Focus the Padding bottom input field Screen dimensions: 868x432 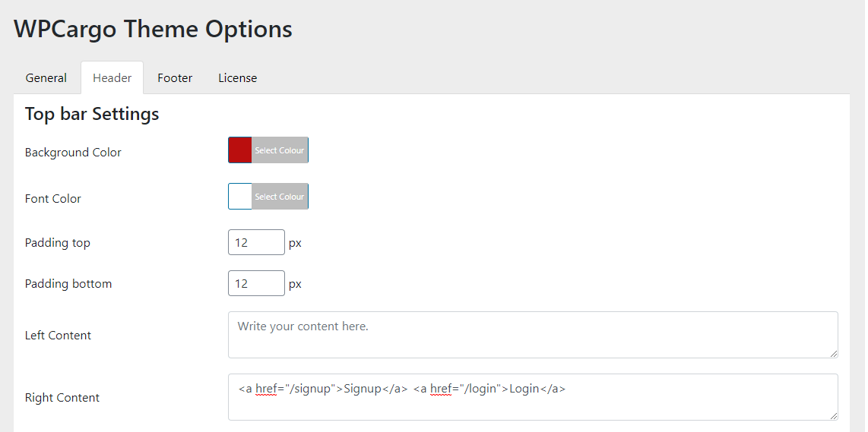[256, 283]
